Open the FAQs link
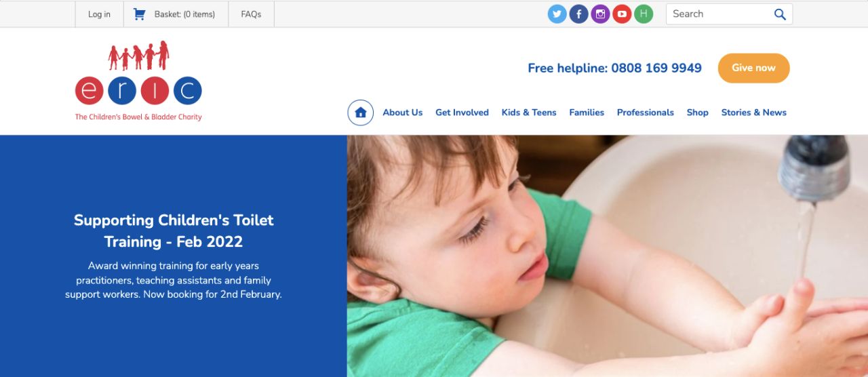Image resolution: width=868 pixels, height=377 pixels. click(251, 14)
